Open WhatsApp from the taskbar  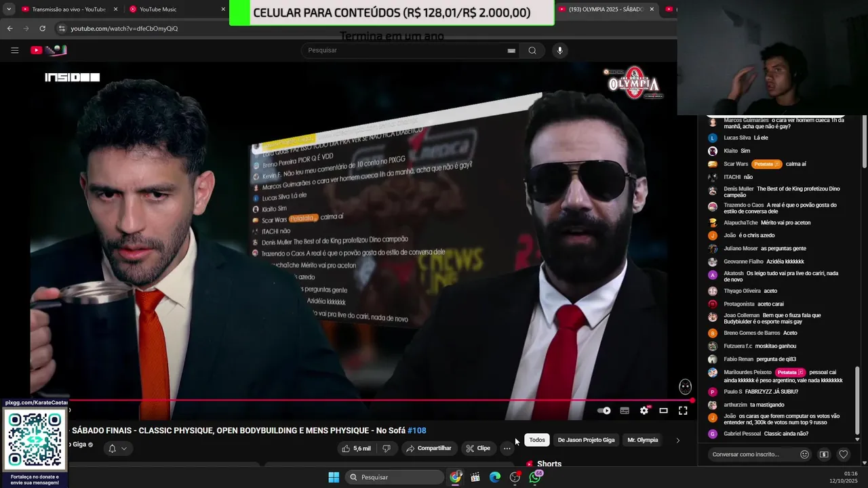click(x=535, y=477)
